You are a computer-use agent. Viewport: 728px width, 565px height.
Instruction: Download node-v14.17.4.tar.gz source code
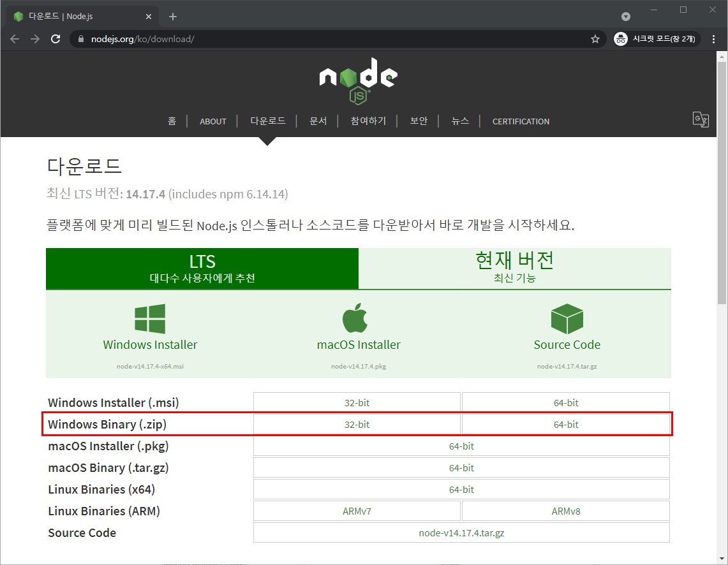(461, 533)
